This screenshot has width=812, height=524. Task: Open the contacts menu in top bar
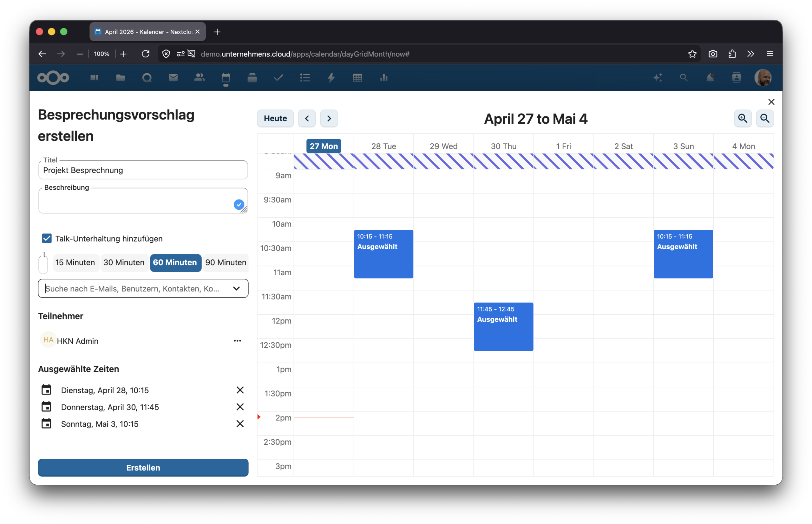(x=737, y=78)
